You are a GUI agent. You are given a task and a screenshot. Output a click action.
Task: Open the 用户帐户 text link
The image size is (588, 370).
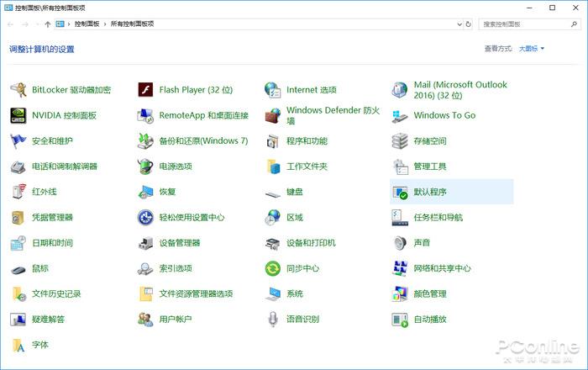pyautogui.click(x=176, y=320)
